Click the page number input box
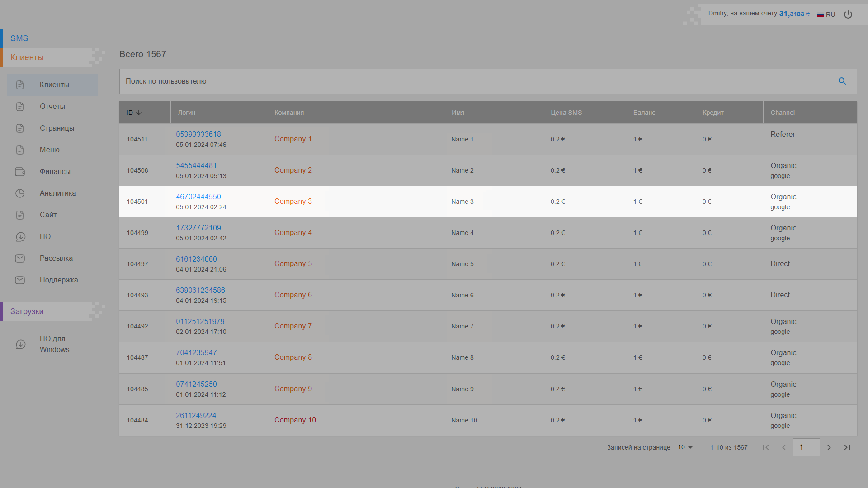The width and height of the screenshot is (868, 488). point(806,447)
